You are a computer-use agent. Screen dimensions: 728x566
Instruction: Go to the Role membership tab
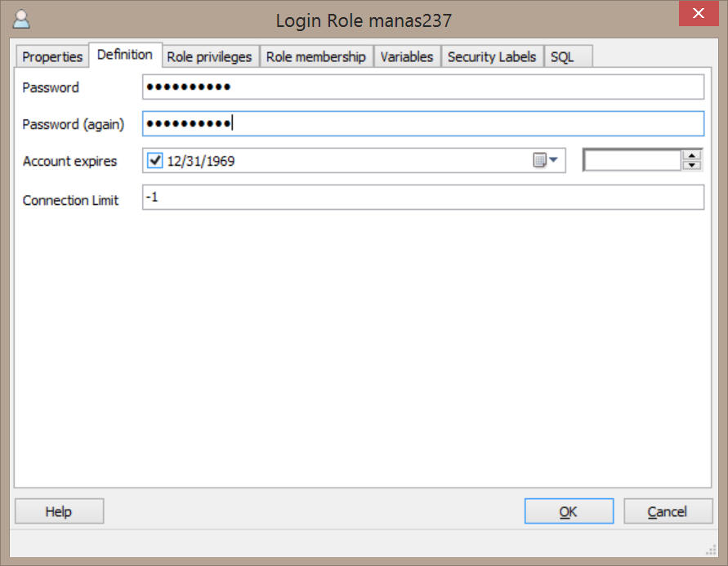tap(316, 56)
